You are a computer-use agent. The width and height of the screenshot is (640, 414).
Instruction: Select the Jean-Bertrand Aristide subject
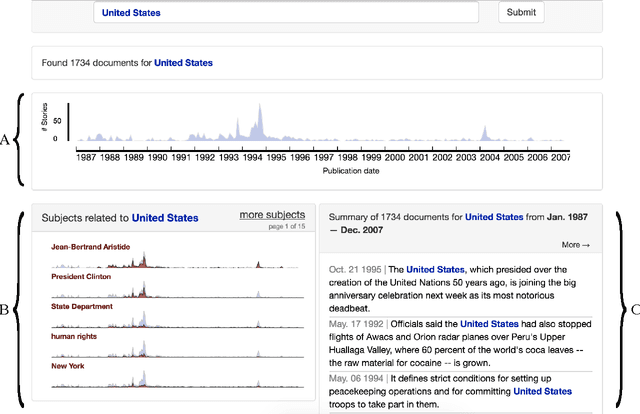91,247
